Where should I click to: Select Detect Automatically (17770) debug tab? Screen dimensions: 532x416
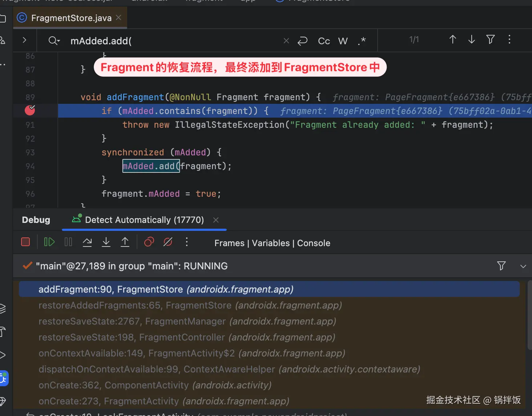144,220
